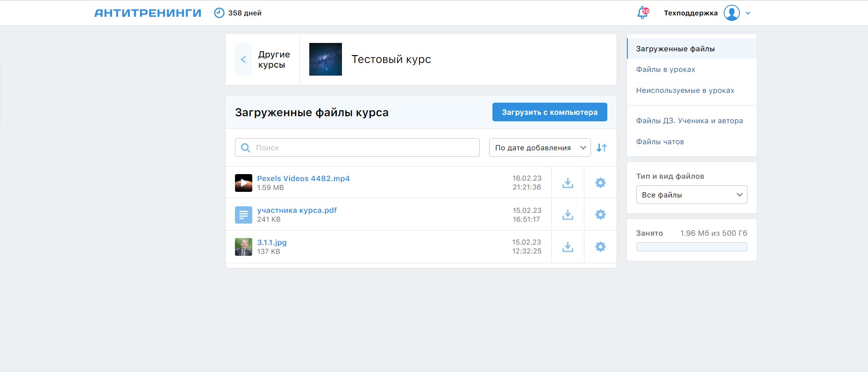Reverse sort order with arrows icon
This screenshot has height=372, width=868.
602,148
